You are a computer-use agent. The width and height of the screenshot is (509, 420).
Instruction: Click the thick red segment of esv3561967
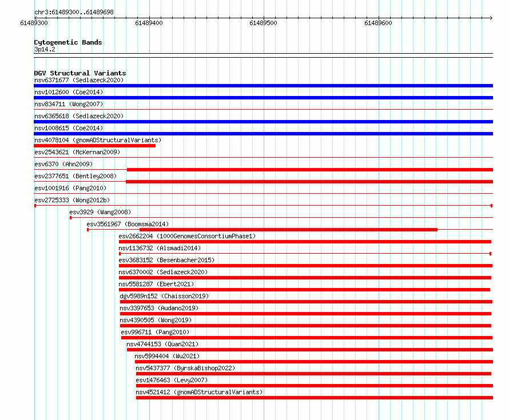coord(289,230)
